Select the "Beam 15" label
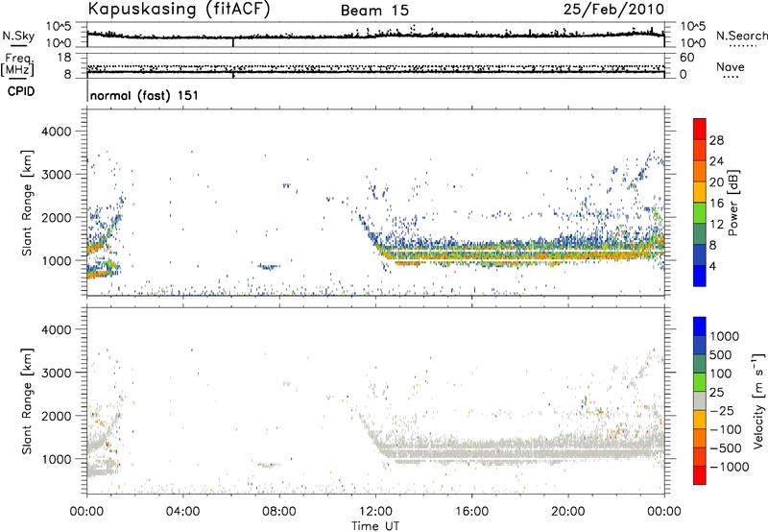This screenshot has height=532, width=768. click(x=374, y=11)
